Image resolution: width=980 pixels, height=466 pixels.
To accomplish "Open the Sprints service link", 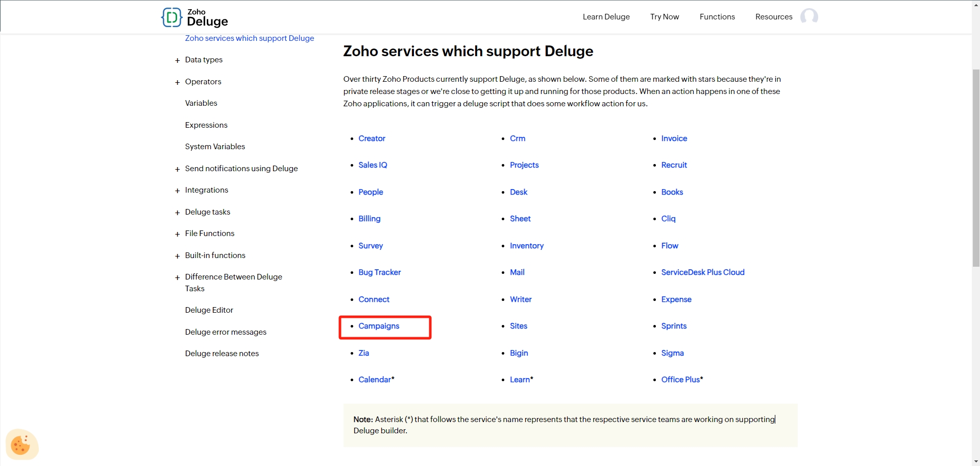I will [x=674, y=326].
